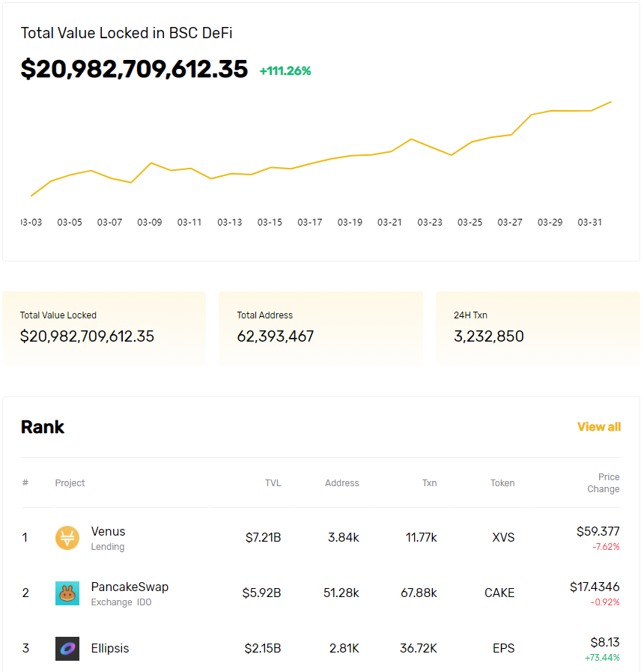Click the Total Address stat card
The height and width of the screenshot is (672, 644).
coord(321,327)
